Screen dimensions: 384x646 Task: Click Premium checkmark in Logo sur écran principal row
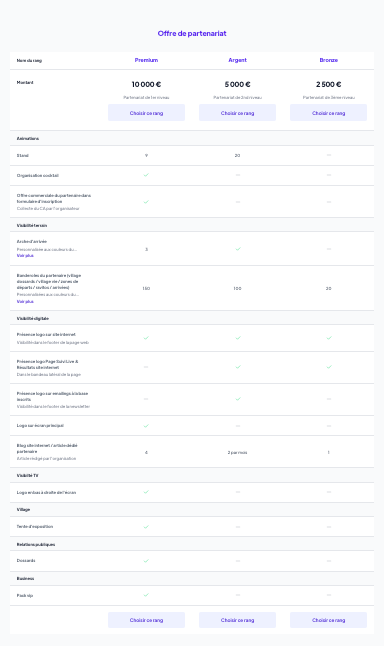(146, 426)
